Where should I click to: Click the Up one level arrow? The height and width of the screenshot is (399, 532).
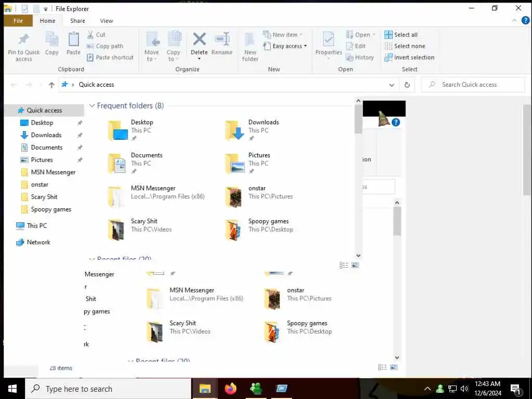51,85
